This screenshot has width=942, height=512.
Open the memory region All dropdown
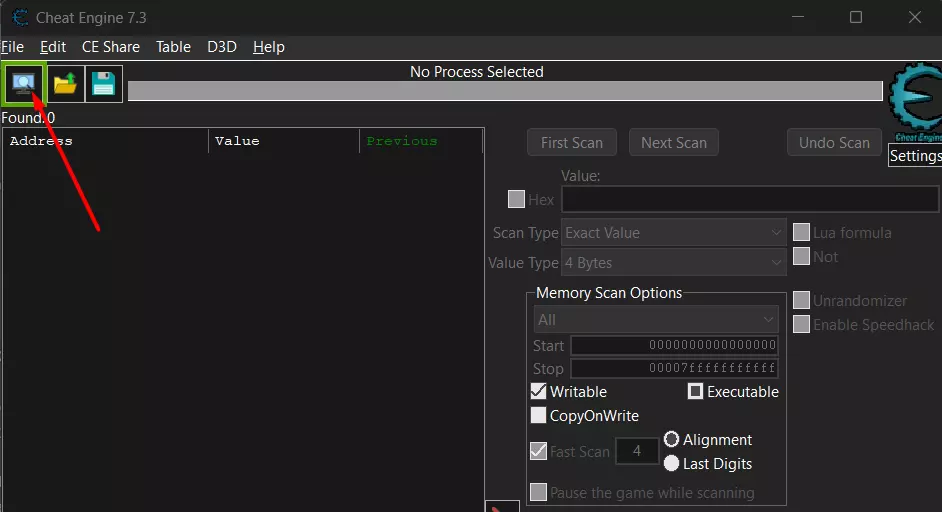(656, 320)
